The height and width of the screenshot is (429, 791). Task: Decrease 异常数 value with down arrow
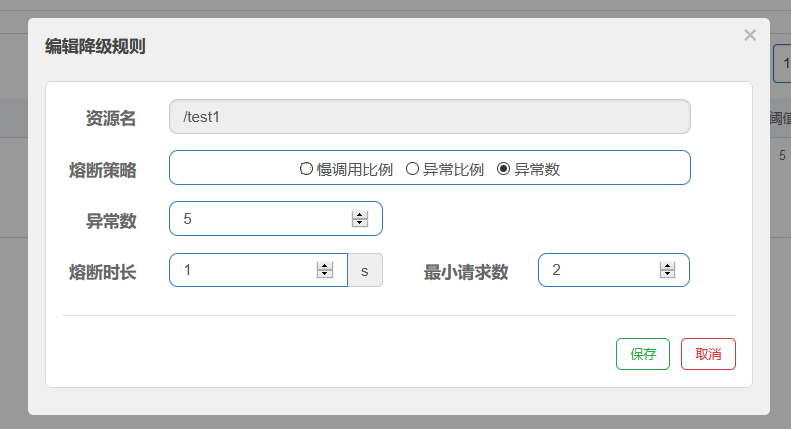(359, 224)
